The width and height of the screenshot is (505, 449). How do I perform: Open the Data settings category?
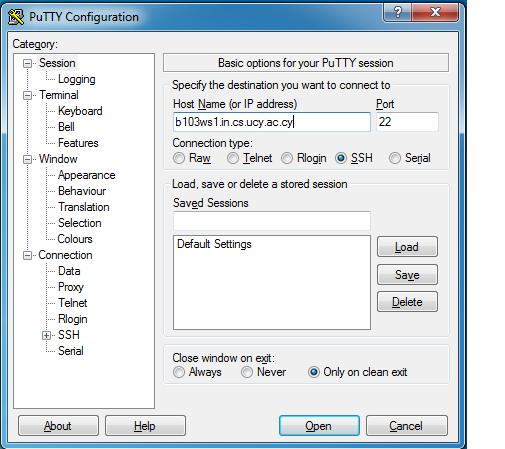(69, 271)
